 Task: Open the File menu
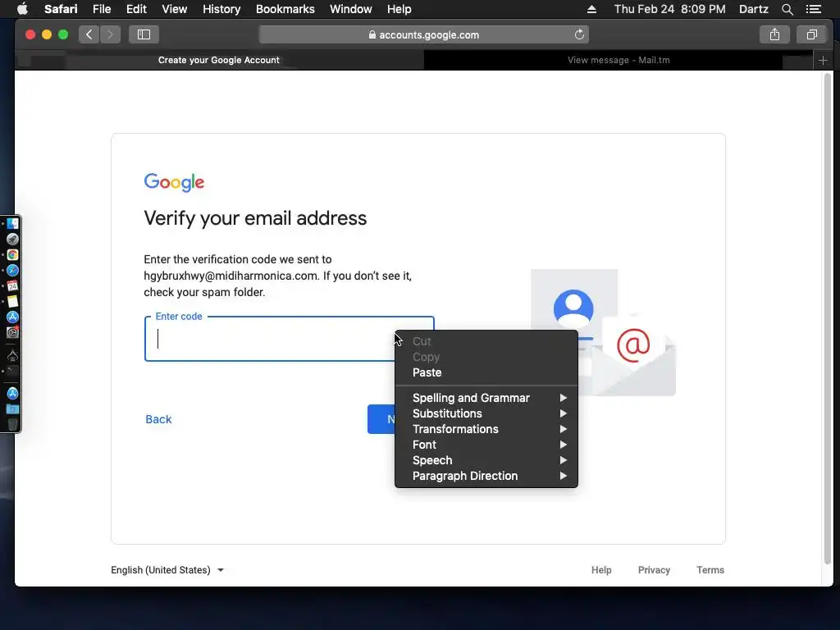[102, 9]
